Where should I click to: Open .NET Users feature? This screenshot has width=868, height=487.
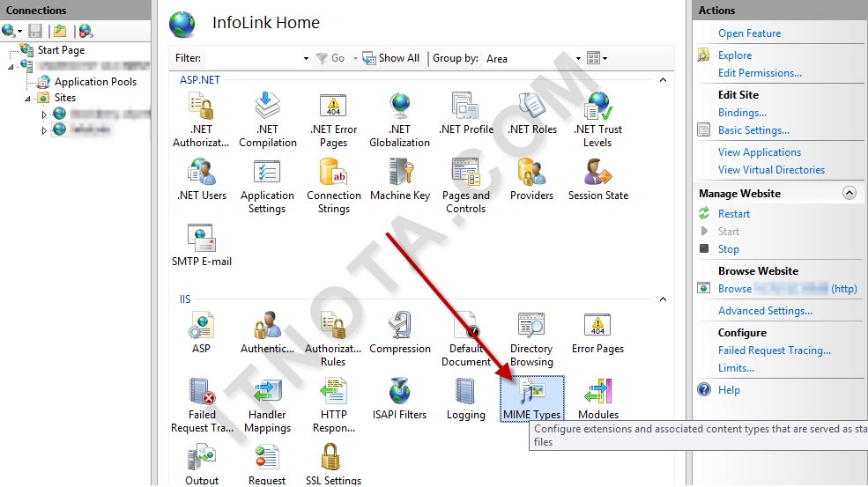click(x=202, y=180)
